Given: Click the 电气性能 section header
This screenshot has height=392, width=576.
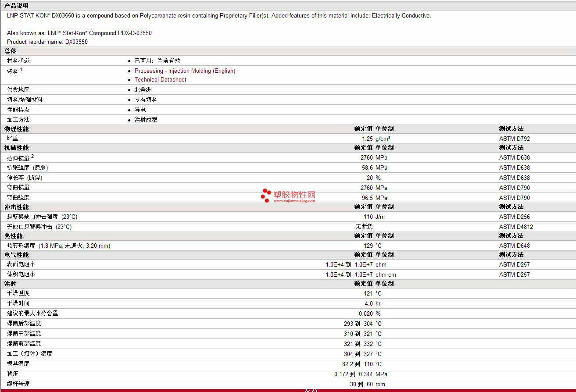Looking at the screenshot, I should [x=16, y=255].
